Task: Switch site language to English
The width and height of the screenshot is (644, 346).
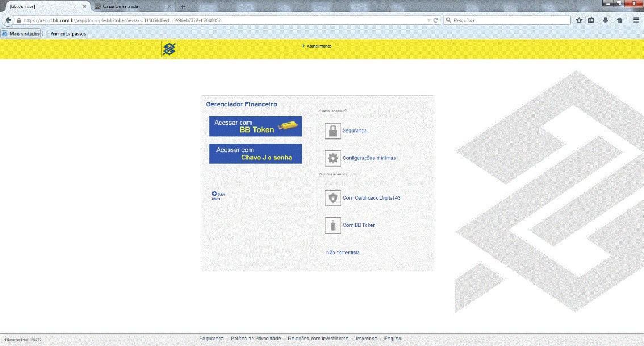Action: pos(392,339)
